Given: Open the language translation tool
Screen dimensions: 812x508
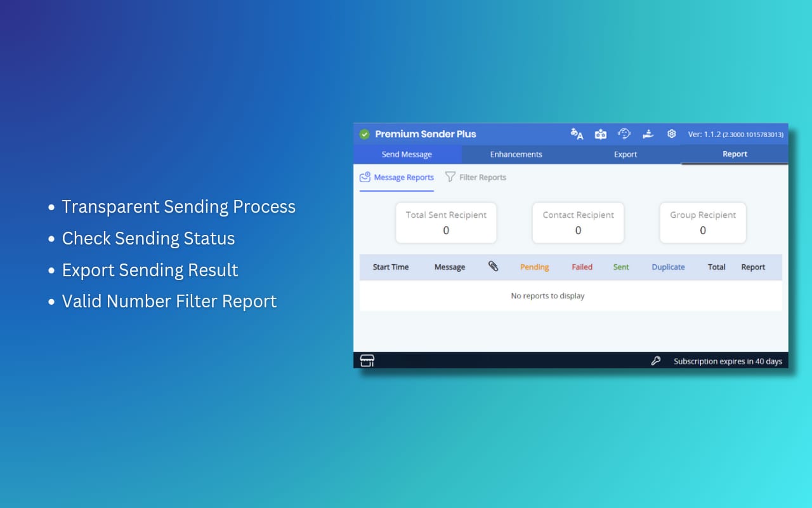Looking at the screenshot, I should (577, 134).
